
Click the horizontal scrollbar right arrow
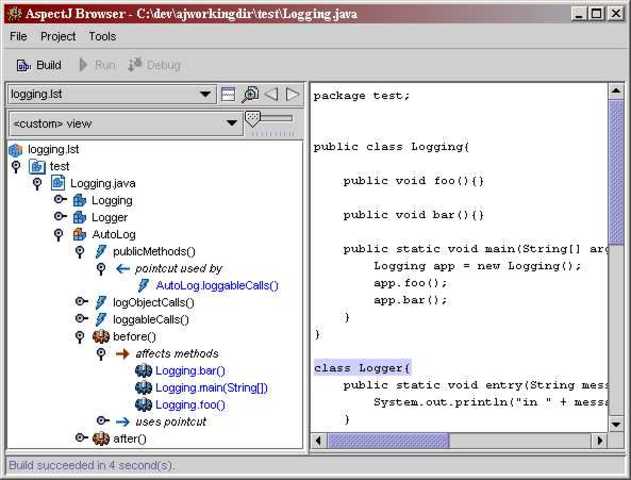[x=599, y=441]
